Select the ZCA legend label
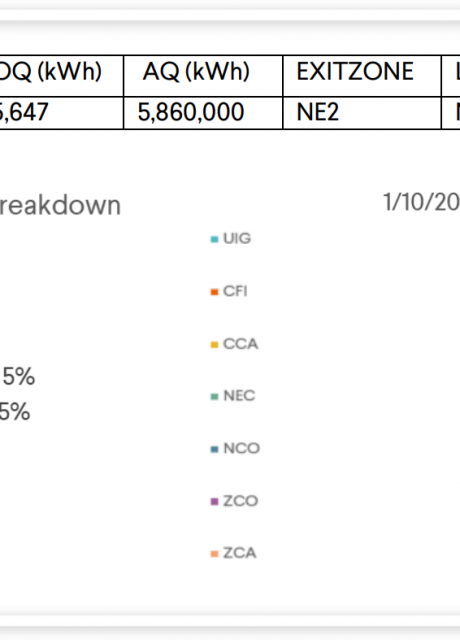Image resolution: width=460 pixels, height=640 pixels. point(240,553)
